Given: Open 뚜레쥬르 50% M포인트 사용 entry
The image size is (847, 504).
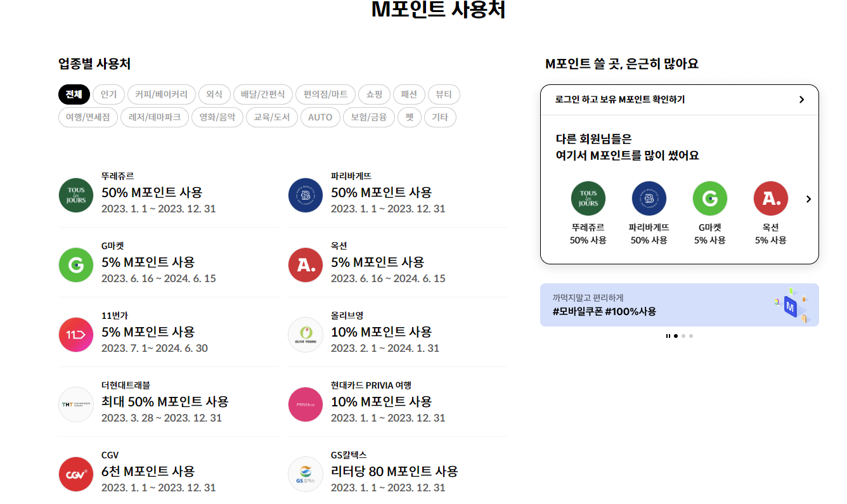Looking at the screenshot, I should (x=169, y=193).
